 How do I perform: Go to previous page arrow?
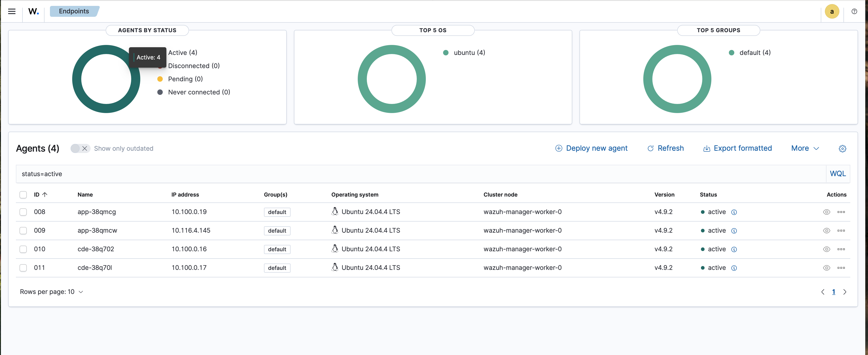[x=823, y=292]
